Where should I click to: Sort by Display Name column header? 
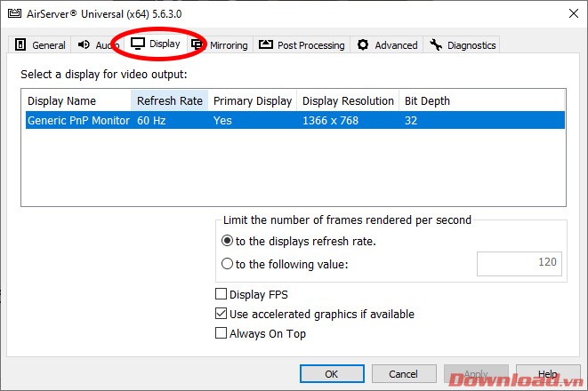pyautogui.click(x=78, y=100)
